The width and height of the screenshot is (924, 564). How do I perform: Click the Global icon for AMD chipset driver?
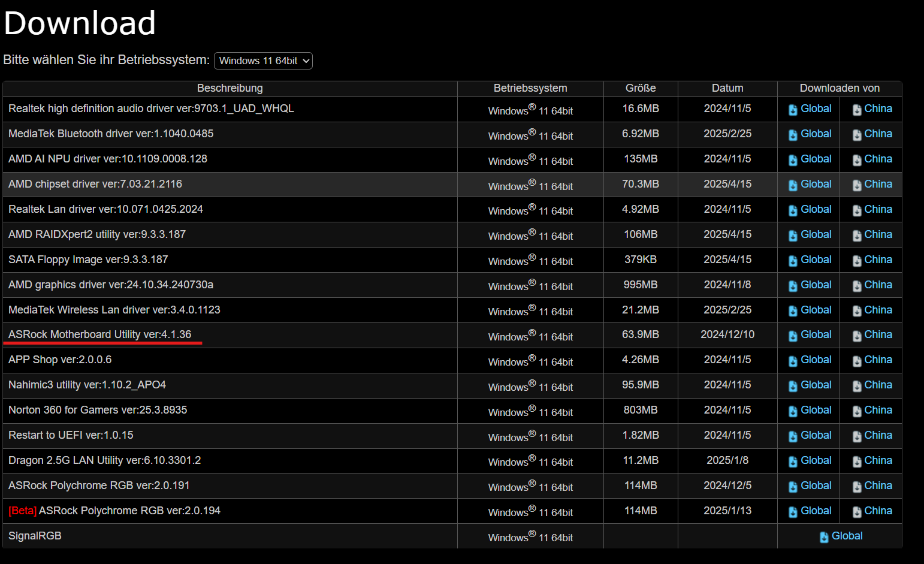point(793,185)
